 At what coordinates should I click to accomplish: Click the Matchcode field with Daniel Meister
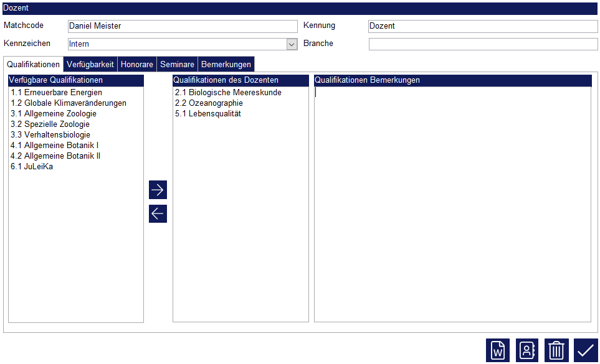[182, 26]
